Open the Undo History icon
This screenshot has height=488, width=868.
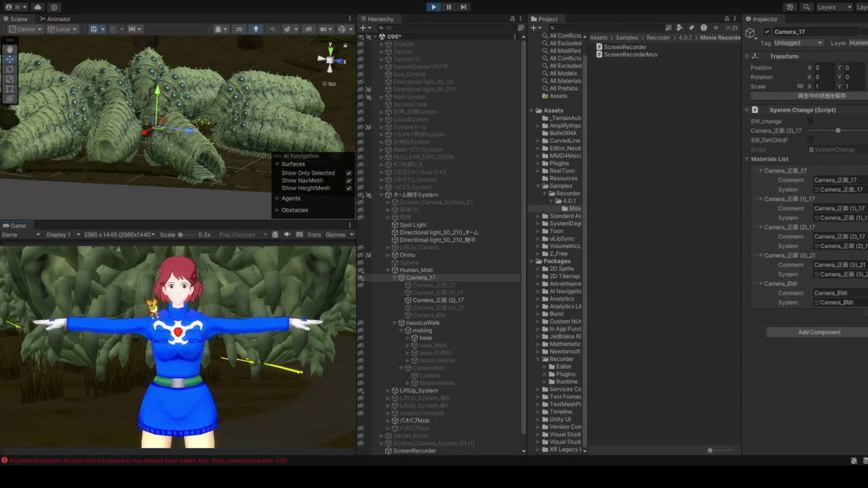click(790, 7)
